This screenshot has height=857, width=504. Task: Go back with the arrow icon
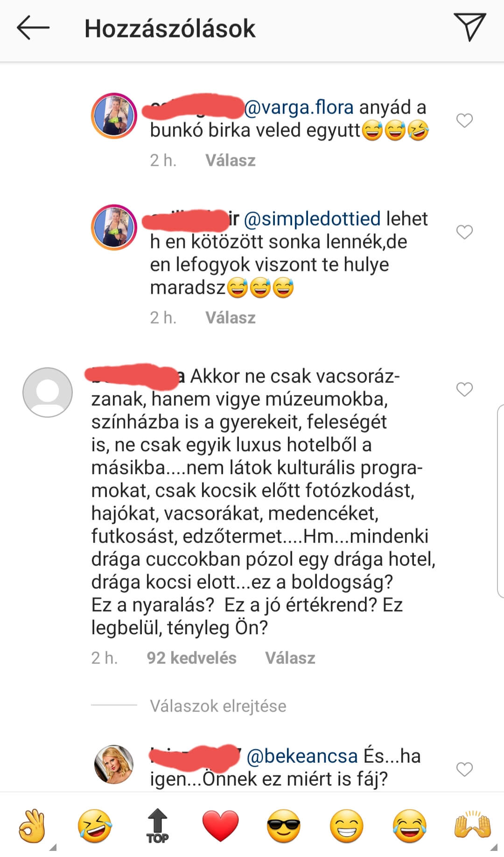tap(33, 28)
